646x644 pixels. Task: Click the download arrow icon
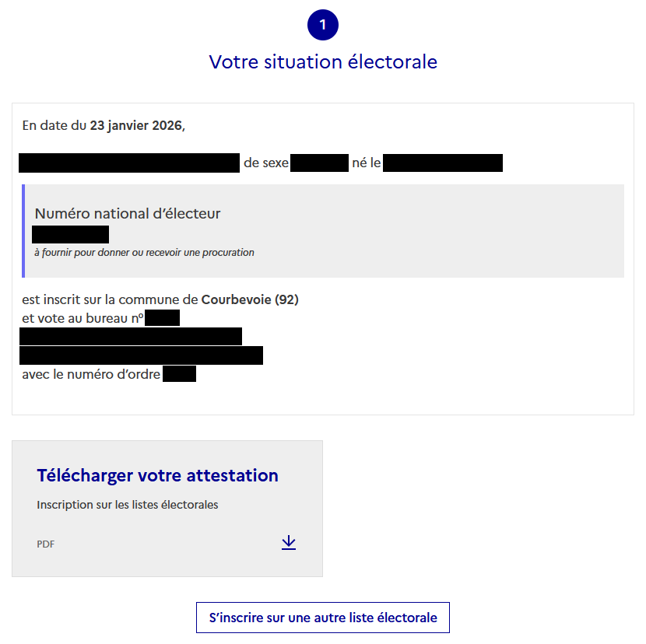click(x=289, y=543)
